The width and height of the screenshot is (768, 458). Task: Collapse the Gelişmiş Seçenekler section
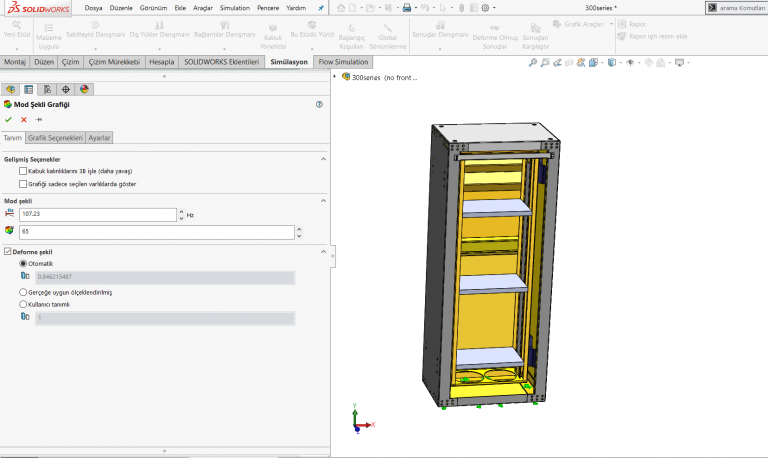point(323,159)
